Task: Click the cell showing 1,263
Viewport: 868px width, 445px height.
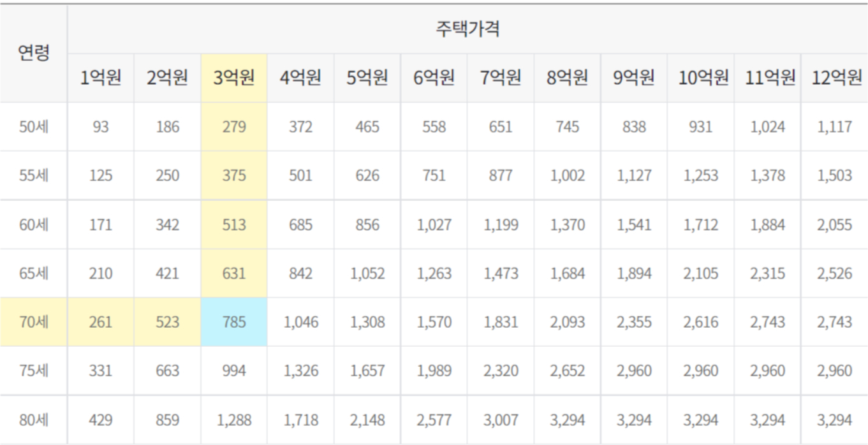Action: (434, 273)
